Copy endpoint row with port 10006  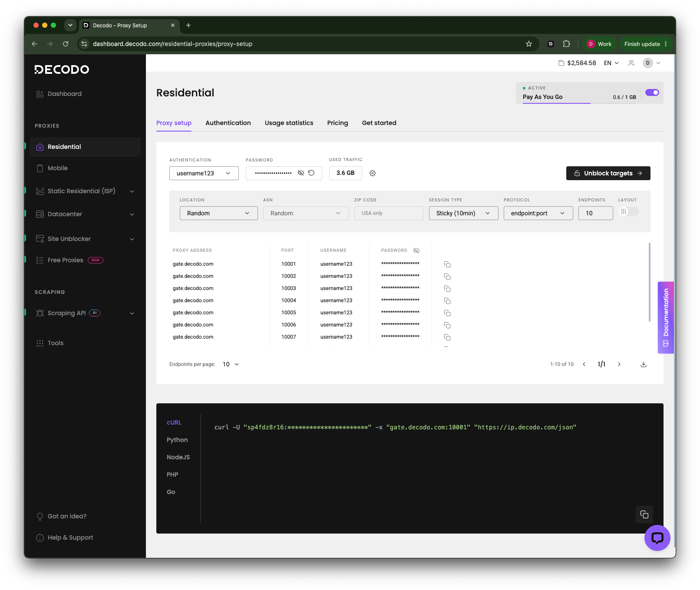point(447,325)
